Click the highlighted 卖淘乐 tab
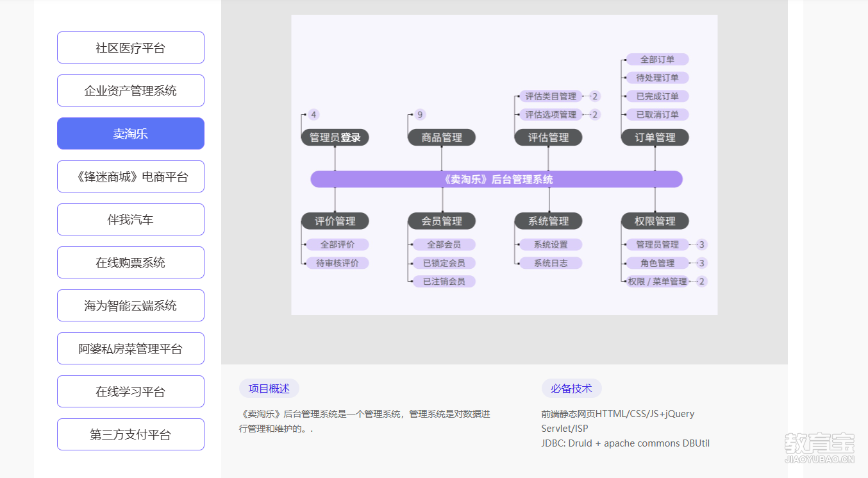 coord(131,134)
